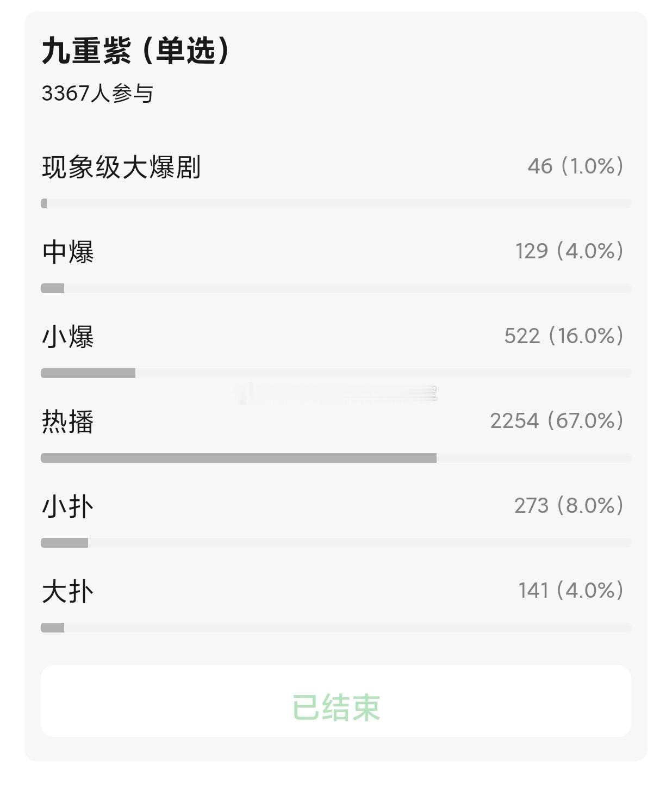Click the 3367人参与 participant count
Screen dimensions: 672x787
(97, 94)
